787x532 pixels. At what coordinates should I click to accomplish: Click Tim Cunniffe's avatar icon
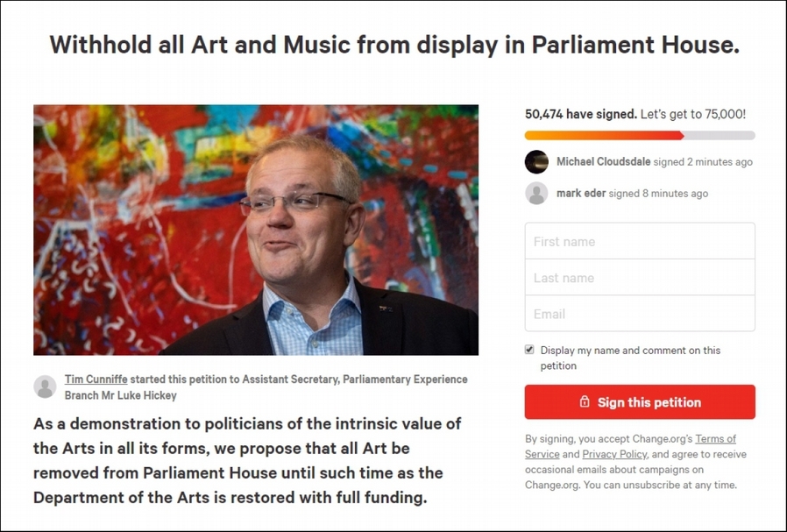point(45,387)
